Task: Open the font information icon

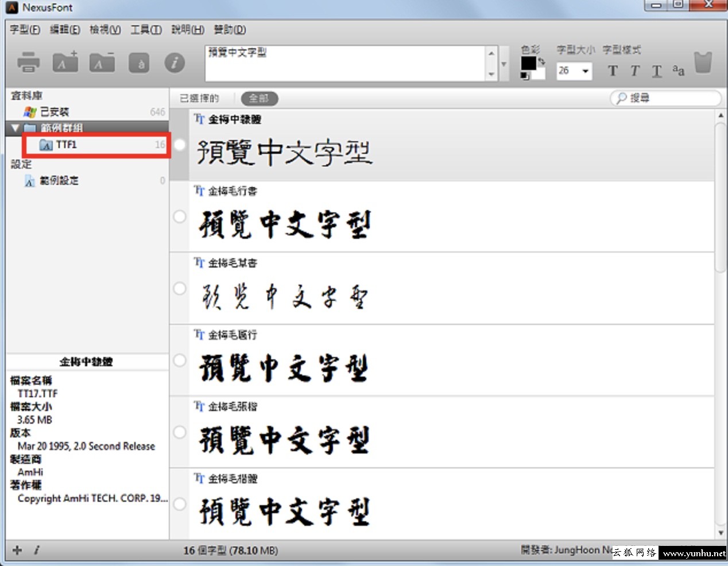Action: coord(175,63)
